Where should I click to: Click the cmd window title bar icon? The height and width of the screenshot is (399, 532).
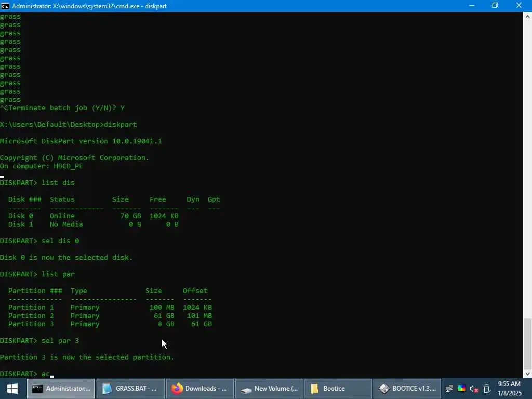[x=5, y=6]
